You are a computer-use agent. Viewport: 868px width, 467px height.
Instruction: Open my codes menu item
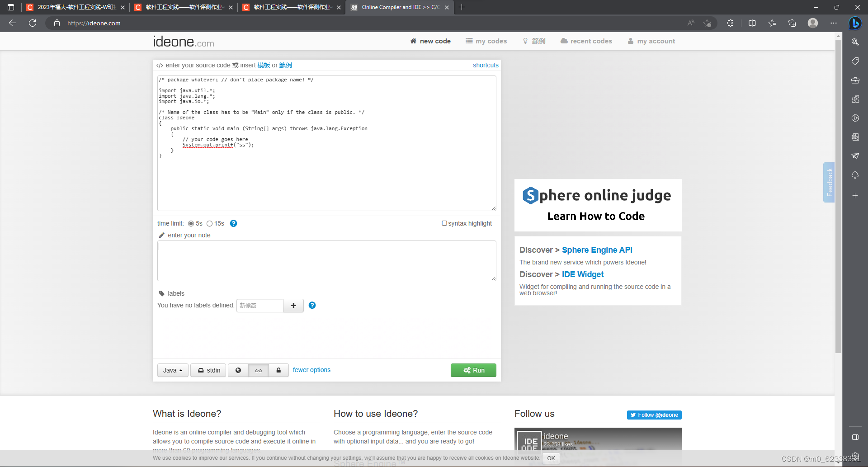pyautogui.click(x=486, y=41)
